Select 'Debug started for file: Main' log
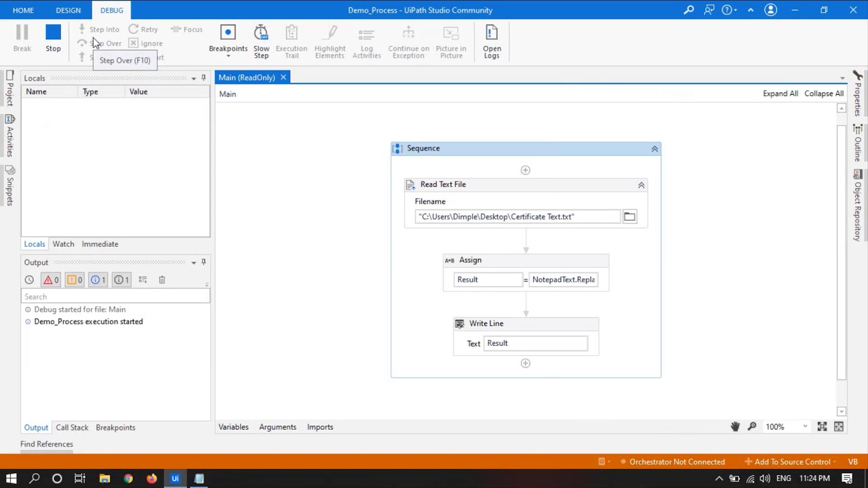Viewport: 868px width, 488px height. (x=79, y=309)
